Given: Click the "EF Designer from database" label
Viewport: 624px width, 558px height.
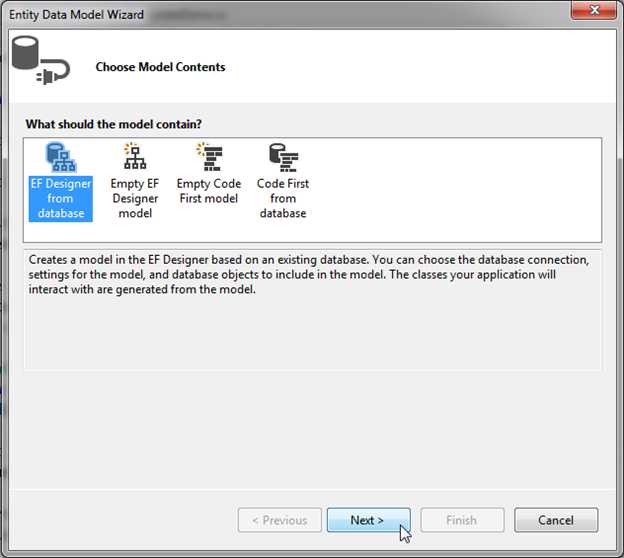Looking at the screenshot, I should pos(60,199).
